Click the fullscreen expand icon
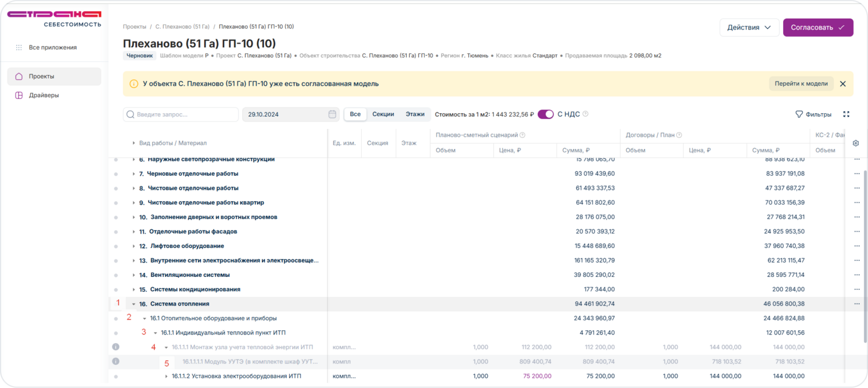Screen dimensions: 868x388 [846, 114]
